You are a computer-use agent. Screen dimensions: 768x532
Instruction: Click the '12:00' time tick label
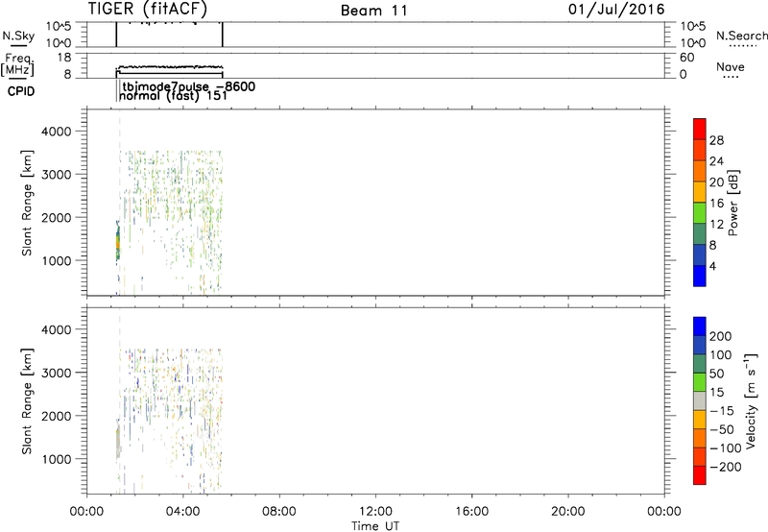coord(375,512)
